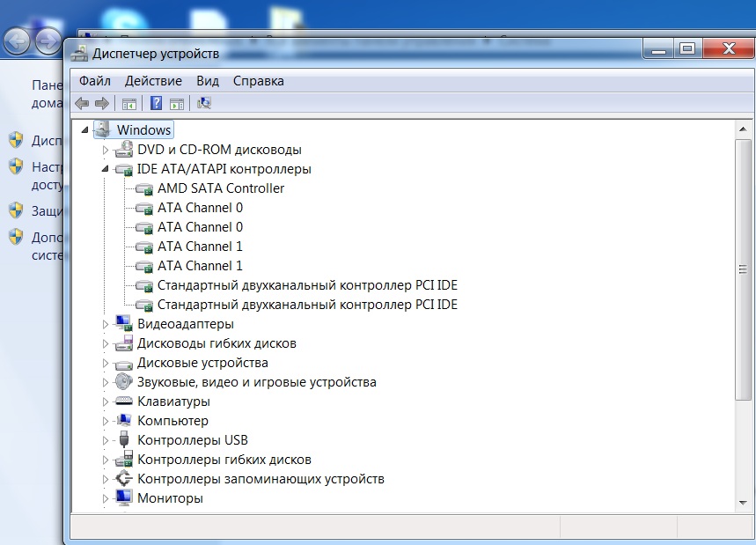
Task: Click the scrollbar down arrow
Action: 743,503
